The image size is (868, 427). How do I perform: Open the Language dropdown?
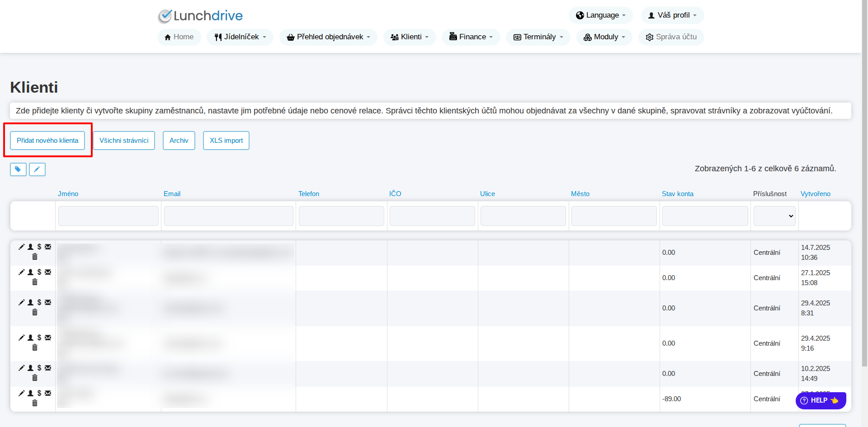click(601, 15)
